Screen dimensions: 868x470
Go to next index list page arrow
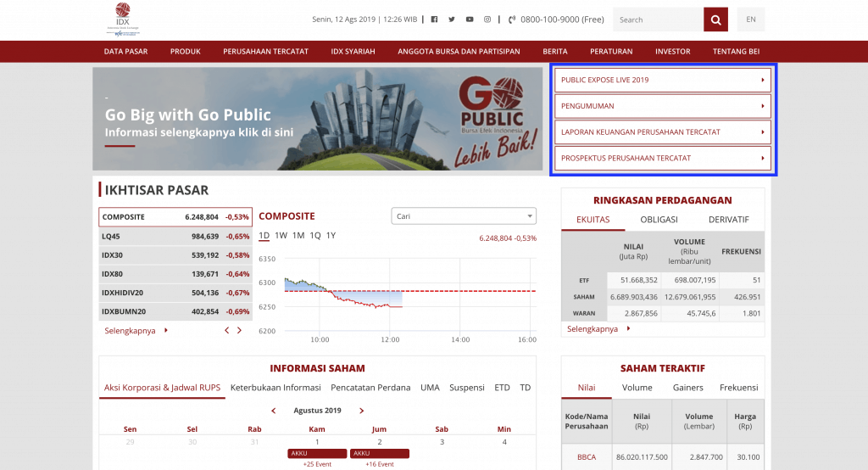[x=239, y=330]
